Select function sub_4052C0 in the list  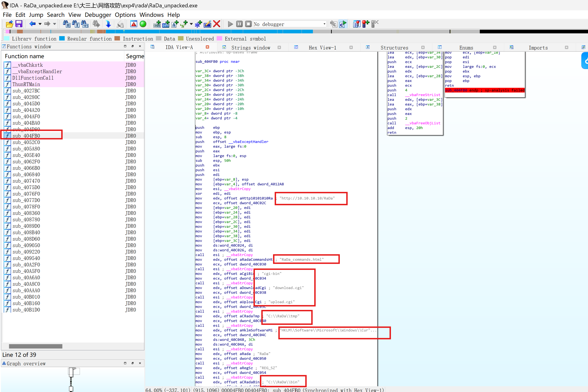coord(26,142)
